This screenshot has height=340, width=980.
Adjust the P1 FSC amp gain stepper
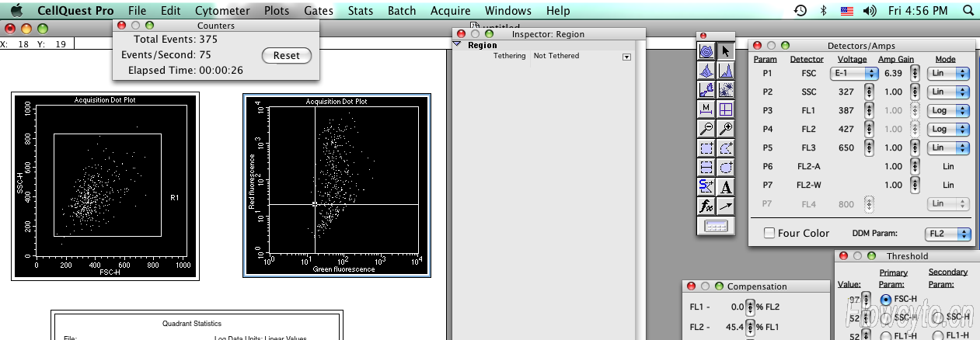915,73
